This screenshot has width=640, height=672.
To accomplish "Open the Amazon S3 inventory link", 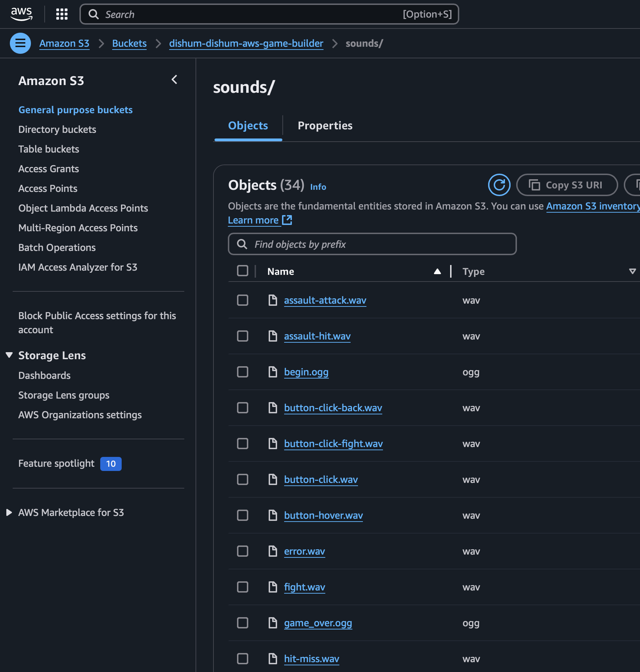I will pyautogui.click(x=593, y=206).
